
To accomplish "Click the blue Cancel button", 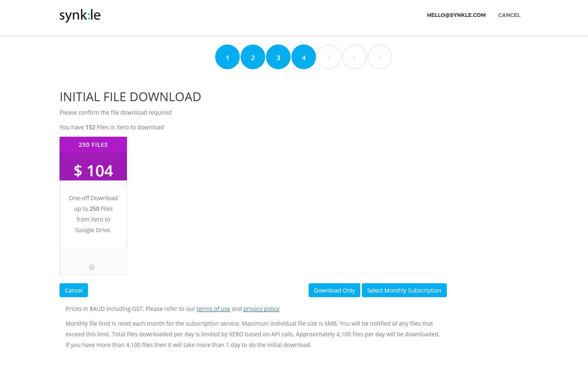I will pyautogui.click(x=74, y=290).
